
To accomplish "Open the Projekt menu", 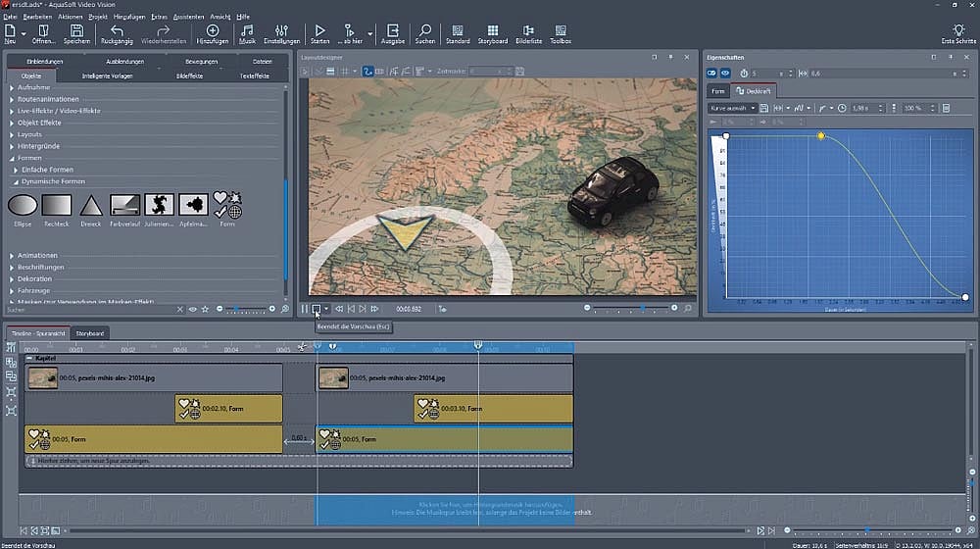I will coord(98,17).
